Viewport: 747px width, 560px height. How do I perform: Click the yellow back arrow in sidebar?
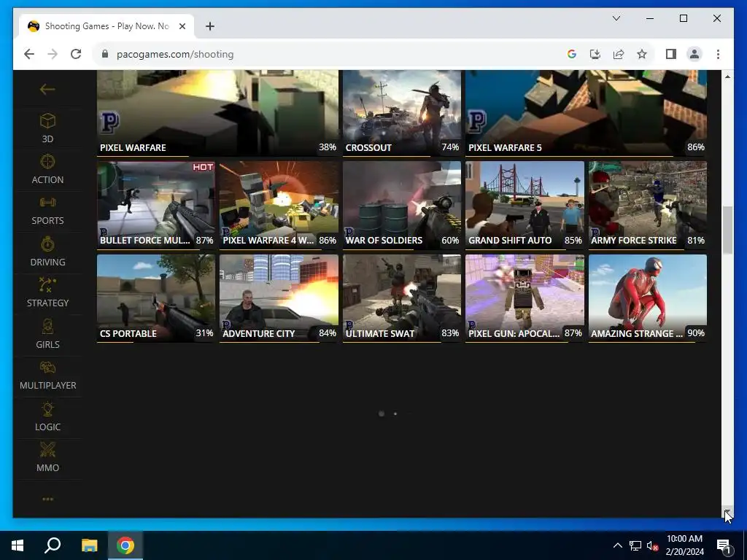47,89
